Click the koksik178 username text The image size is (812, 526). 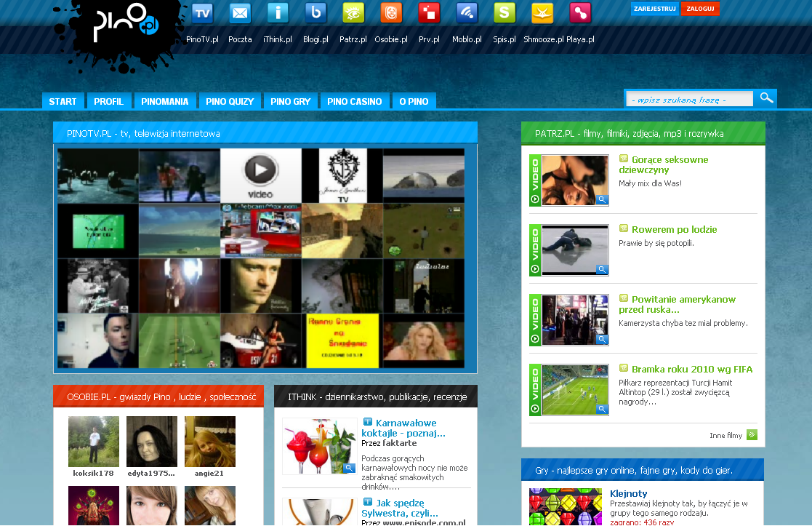(93, 473)
